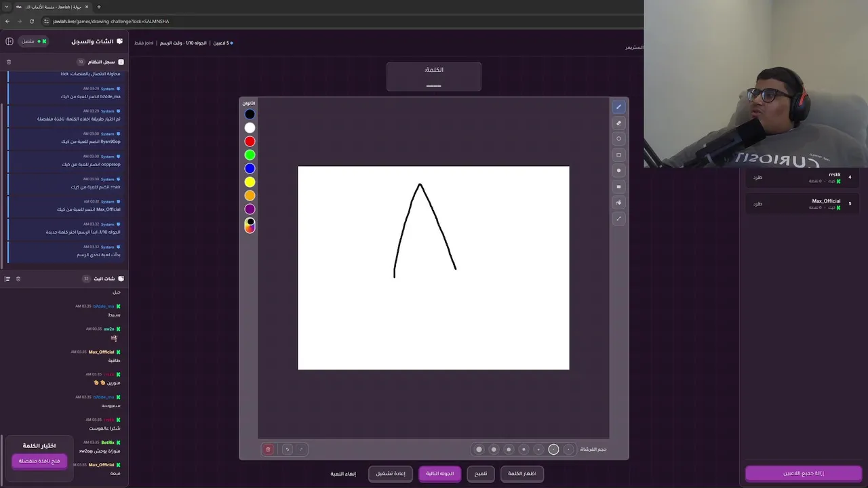The height and width of the screenshot is (488, 868).
Task: Select the filled circle shape tool
Action: 618,171
